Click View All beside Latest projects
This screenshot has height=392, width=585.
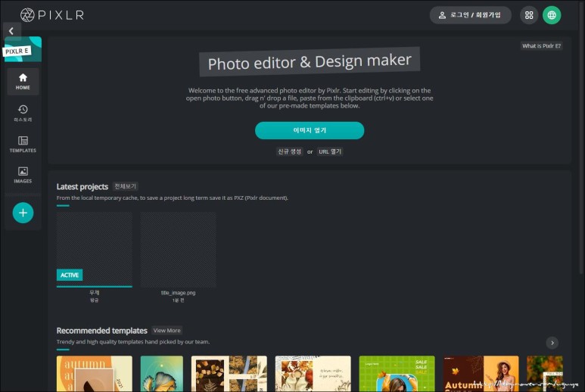coord(126,186)
